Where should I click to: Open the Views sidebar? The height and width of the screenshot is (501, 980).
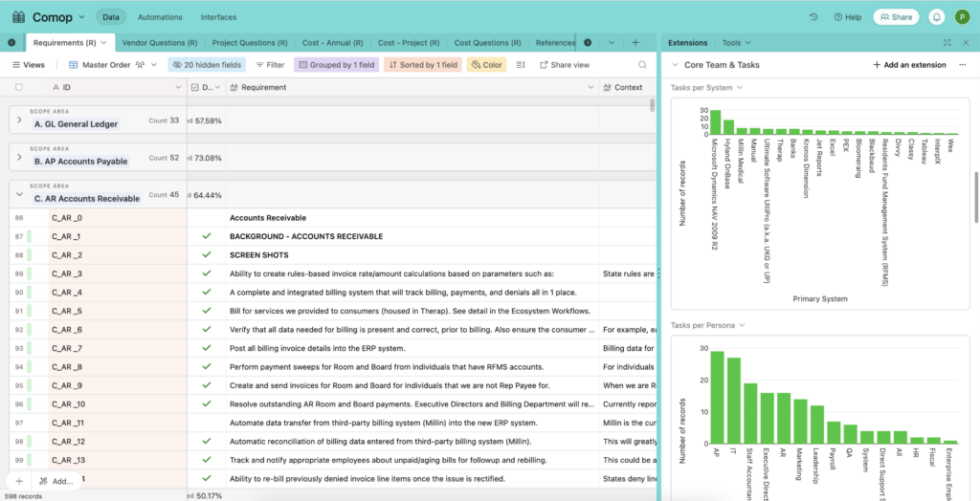29,64
